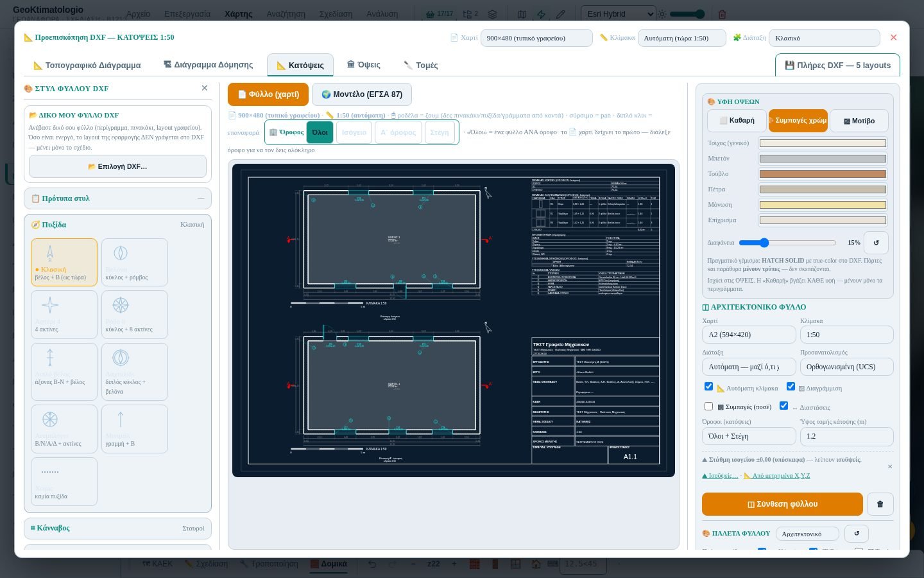Open the Προσανατολισμός Ορθογωνισμένη (UCS) dropdown
This screenshot has width=924, height=578.
pyautogui.click(x=846, y=367)
